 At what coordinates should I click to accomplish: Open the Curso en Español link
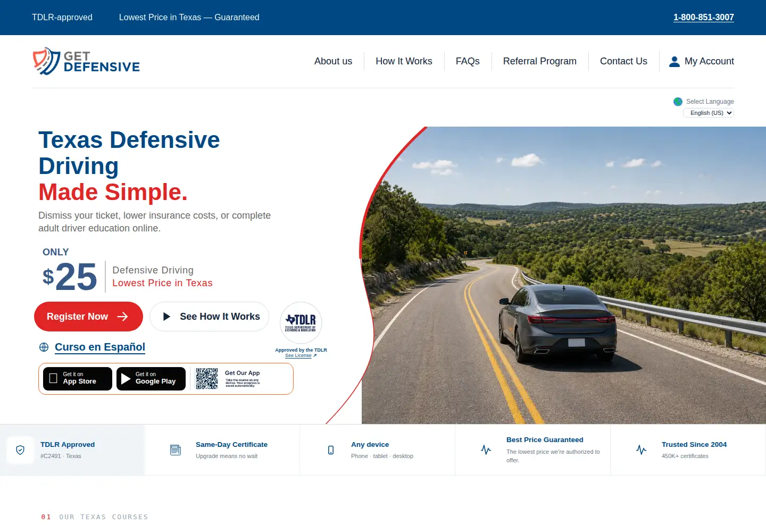[x=100, y=347]
